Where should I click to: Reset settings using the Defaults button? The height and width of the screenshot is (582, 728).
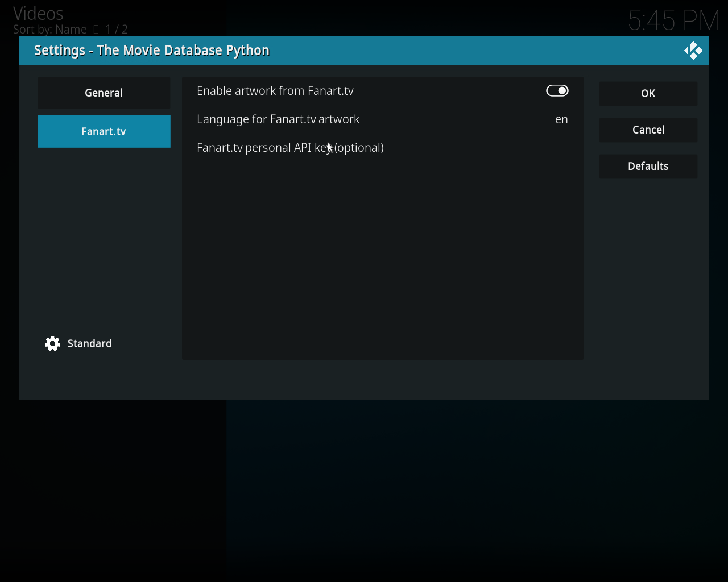[648, 166]
